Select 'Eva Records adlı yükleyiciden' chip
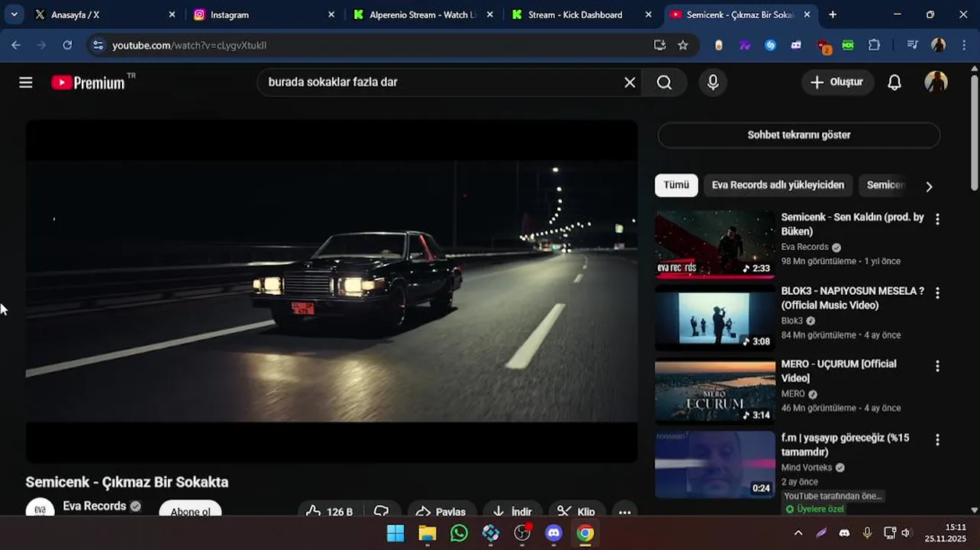The height and width of the screenshot is (550, 980). pos(778,186)
